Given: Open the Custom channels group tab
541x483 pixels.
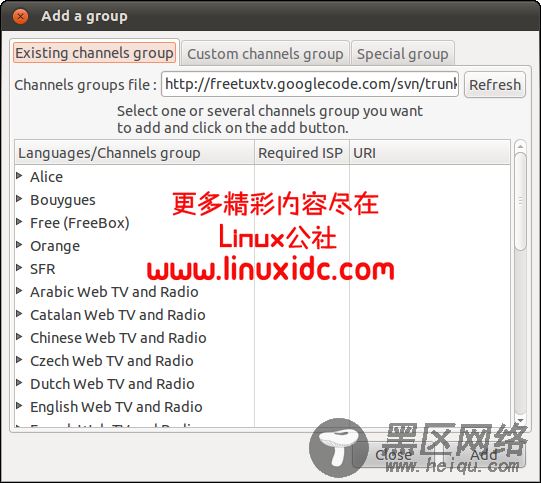Looking at the screenshot, I should (265, 54).
